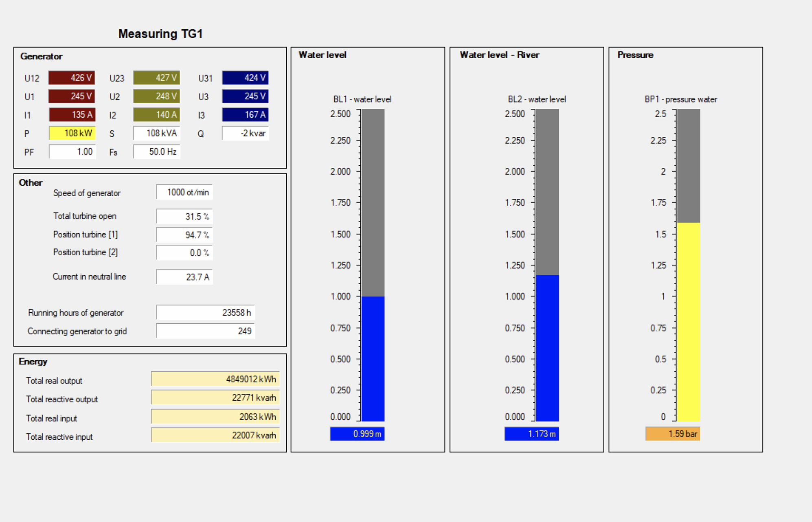Click the Total turbine open 31.5 % field
The width and height of the screenshot is (812, 522).
(x=184, y=216)
